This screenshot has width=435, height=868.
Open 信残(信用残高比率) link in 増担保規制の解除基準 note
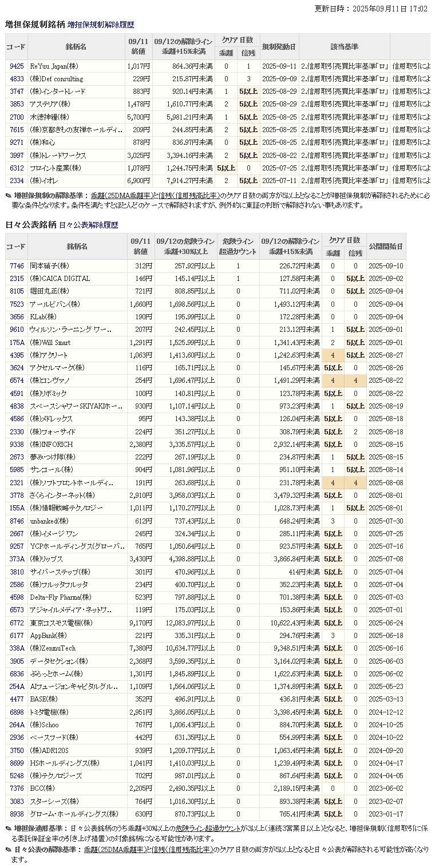189,196
